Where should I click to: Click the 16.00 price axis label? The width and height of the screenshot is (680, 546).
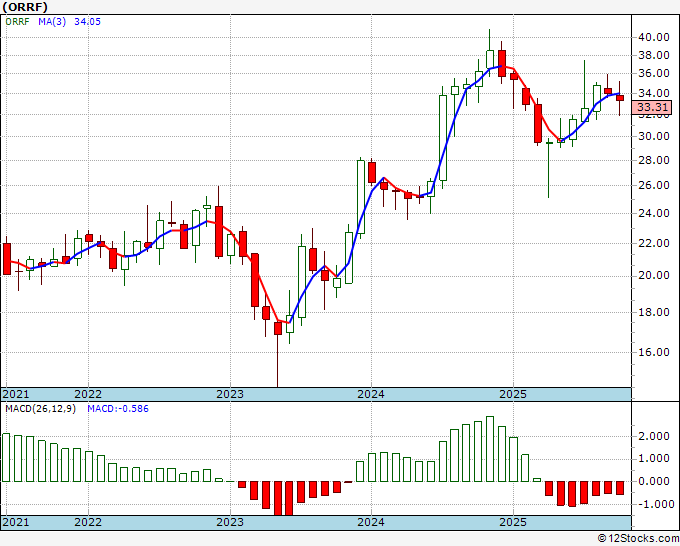[x=654, y=352]
